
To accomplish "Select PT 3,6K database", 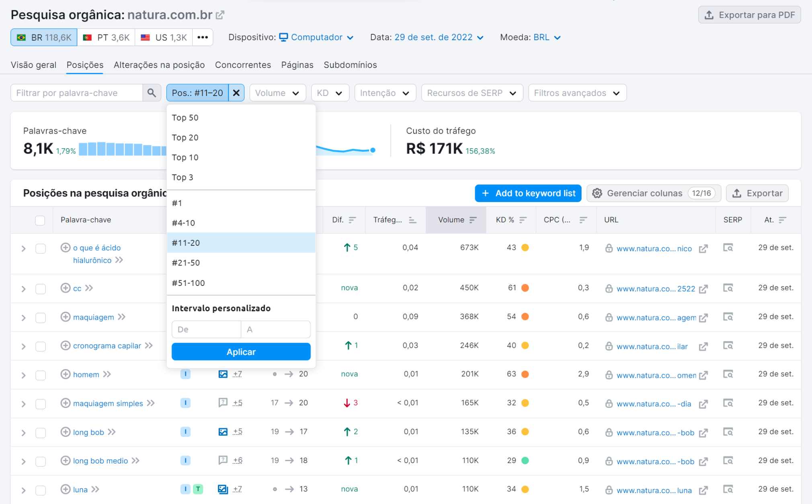I will [106, 37].
